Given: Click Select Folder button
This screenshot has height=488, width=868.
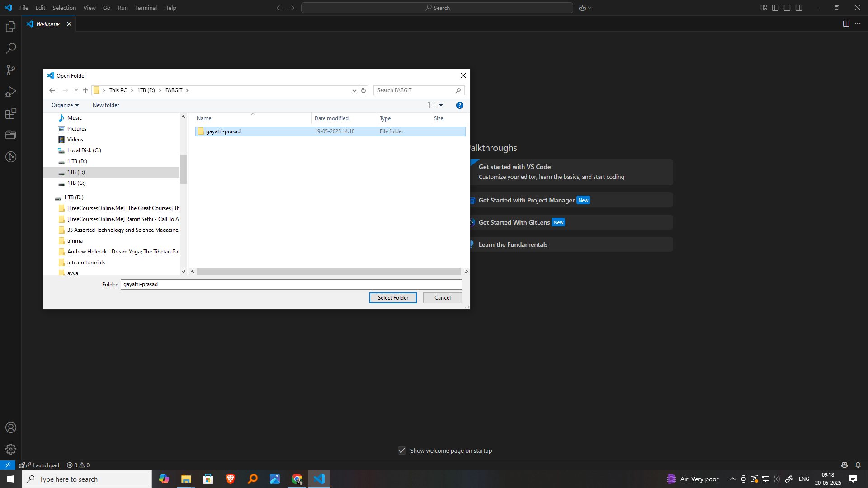Looking at the screenshot, I should click(x=393, y=298).
